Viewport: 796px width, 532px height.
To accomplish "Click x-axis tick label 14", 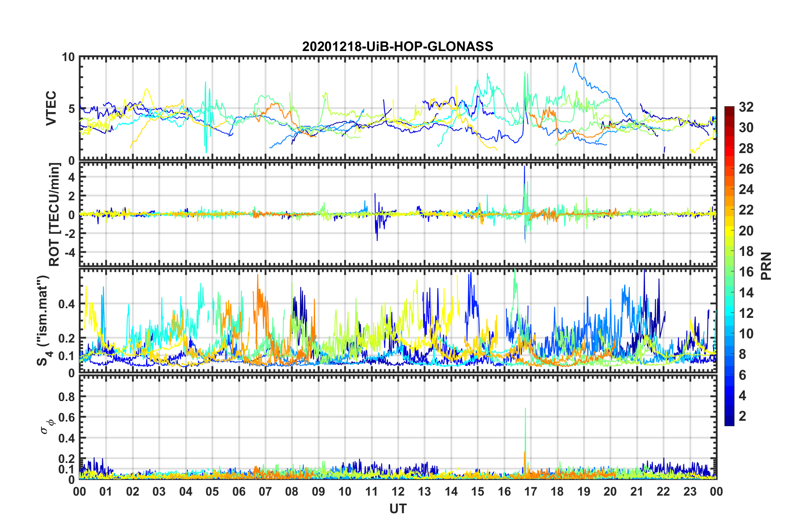I will (451, 491).
